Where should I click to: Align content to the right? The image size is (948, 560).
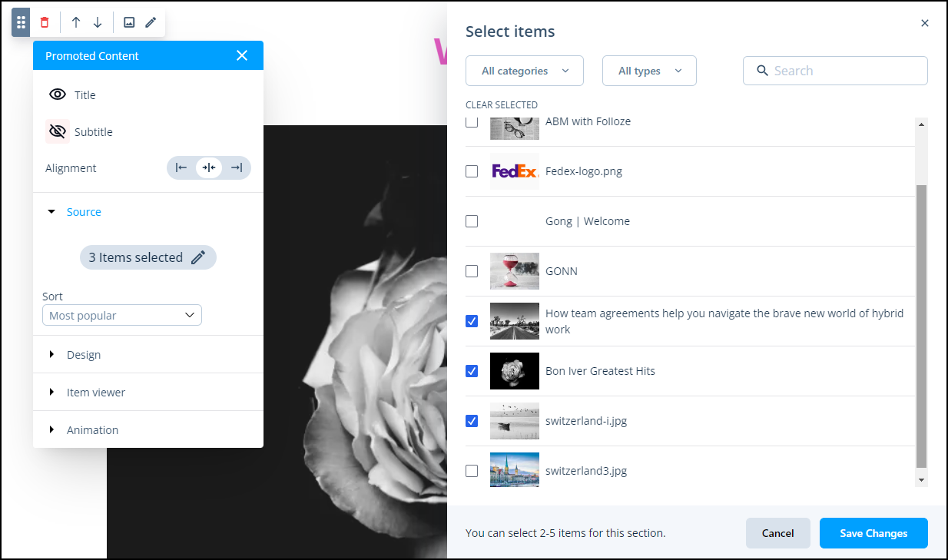click(237, 167)
